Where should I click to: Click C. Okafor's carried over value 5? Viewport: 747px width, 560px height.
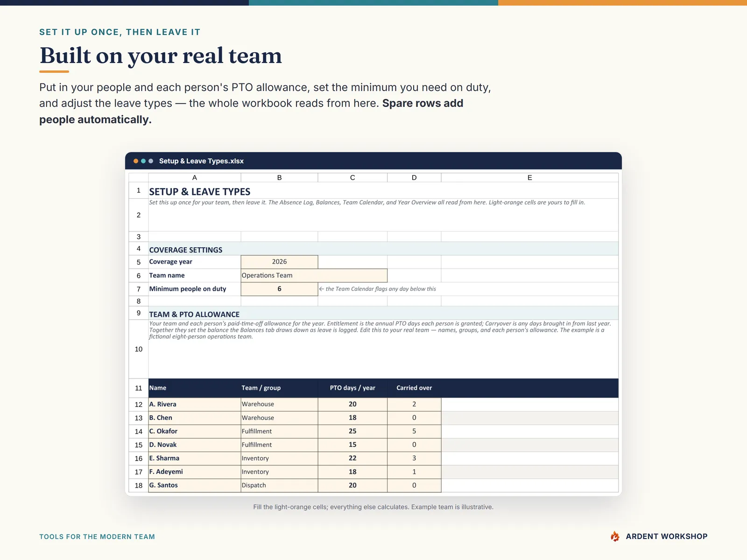click(x=414, y=431)
